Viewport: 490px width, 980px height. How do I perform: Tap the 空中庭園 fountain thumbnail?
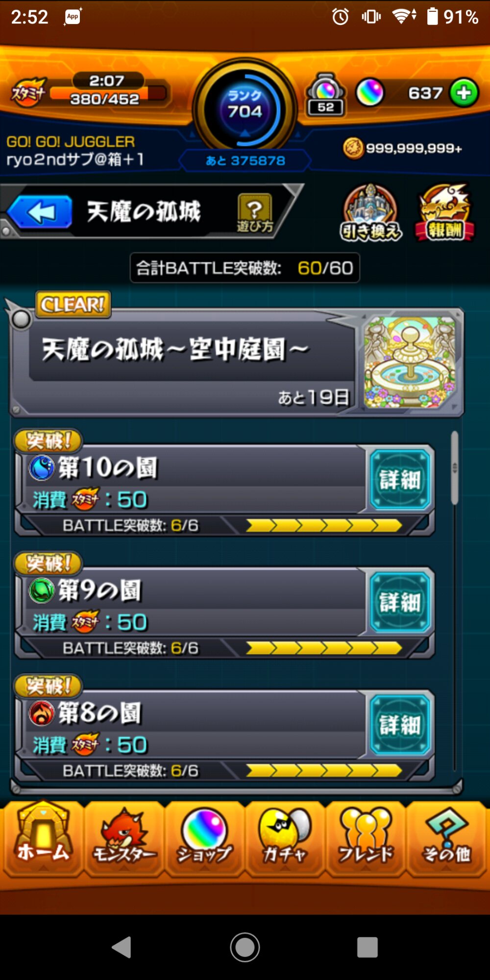point(410,362)
